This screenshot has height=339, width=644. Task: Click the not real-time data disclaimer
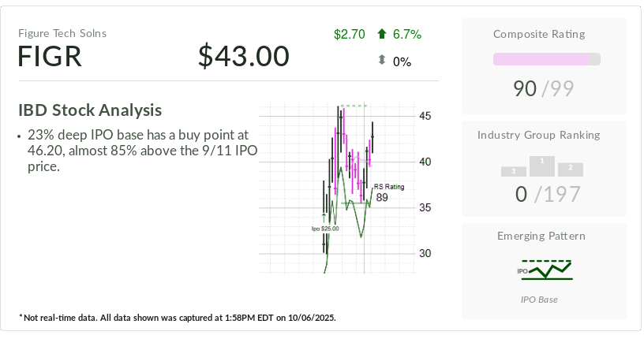pyautogui.click(x=178, y=318)
